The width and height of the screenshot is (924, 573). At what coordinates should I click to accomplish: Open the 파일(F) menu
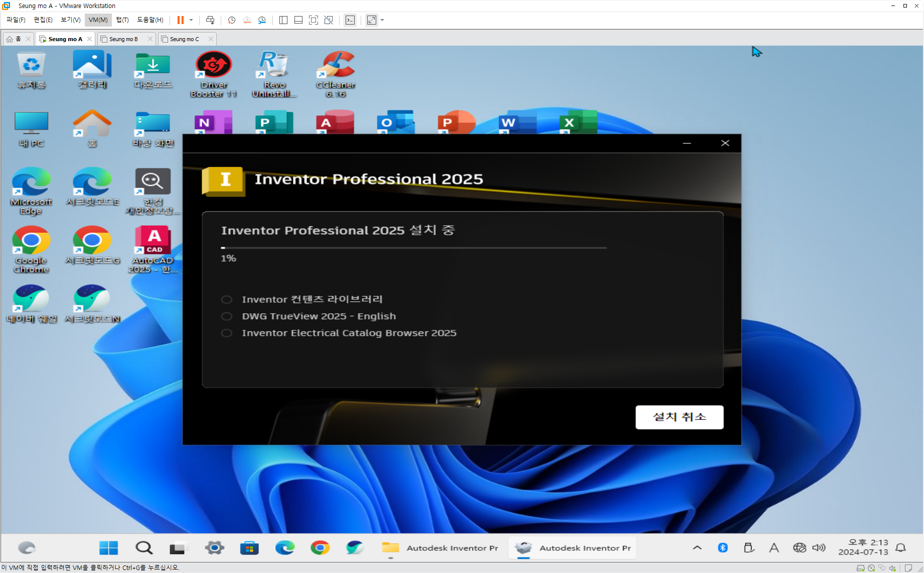(16, 20)
